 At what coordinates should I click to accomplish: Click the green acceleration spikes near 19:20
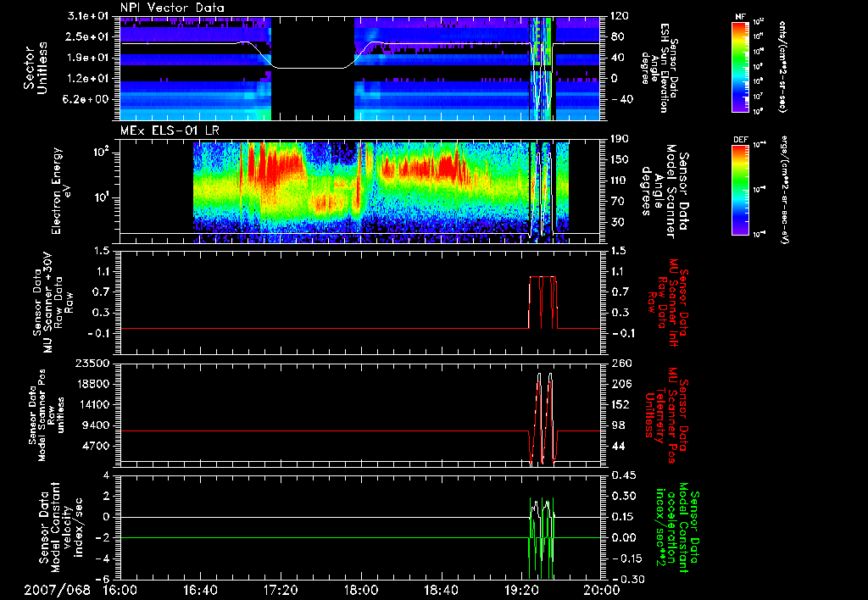pyautogui.click(x=542, y=538)
